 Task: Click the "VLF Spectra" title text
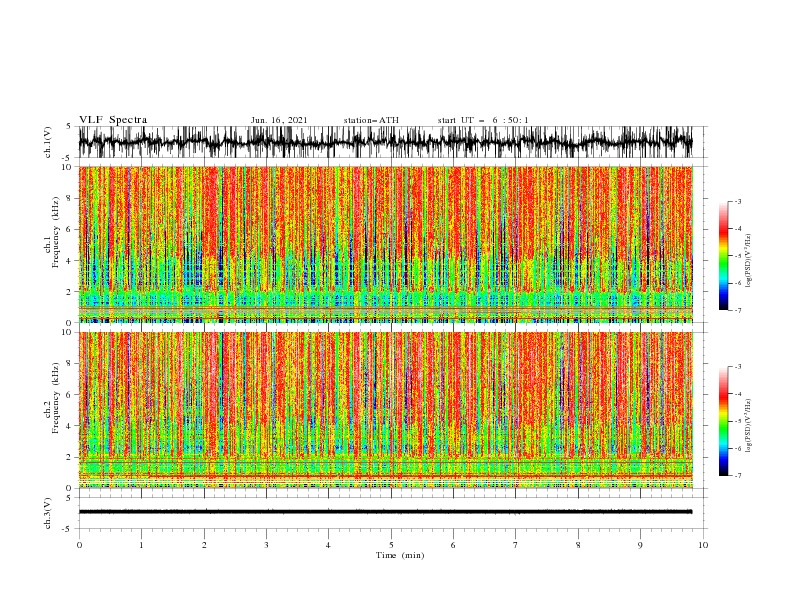point(113,120)
